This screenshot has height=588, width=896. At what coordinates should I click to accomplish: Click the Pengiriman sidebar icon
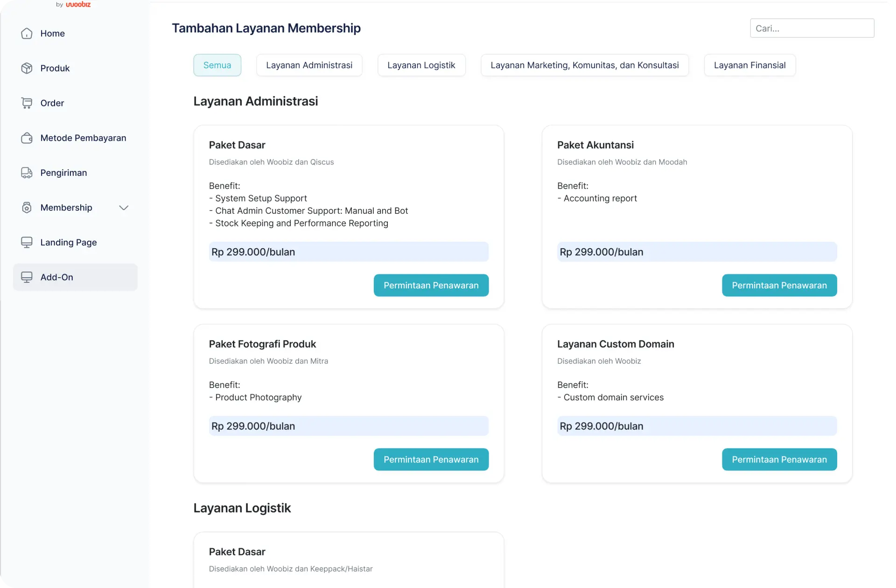point(26,173)
